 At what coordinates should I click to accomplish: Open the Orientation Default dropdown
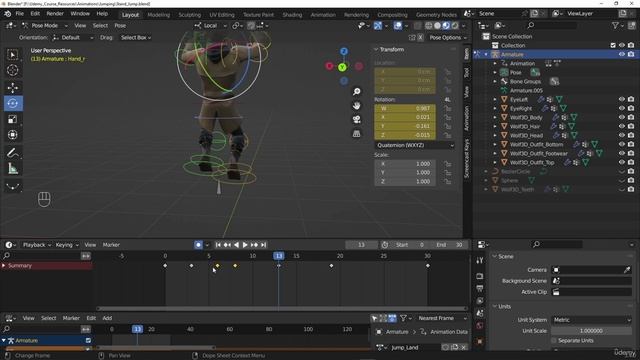[73, 38]
